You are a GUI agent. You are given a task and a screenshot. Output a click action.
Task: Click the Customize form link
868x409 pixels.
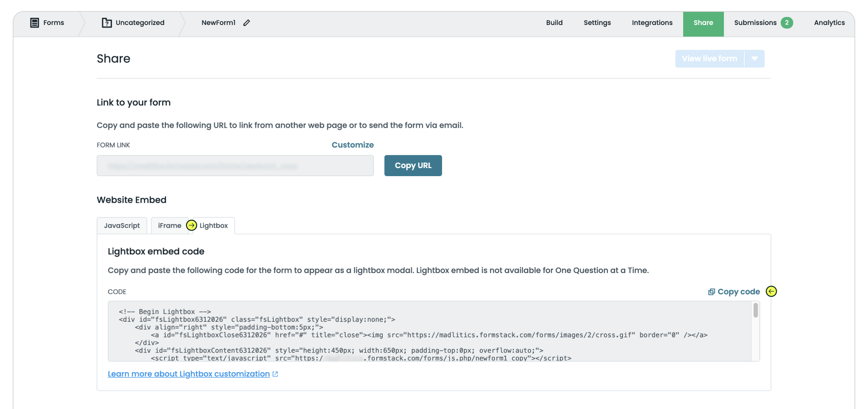click(x=353, y=145)
